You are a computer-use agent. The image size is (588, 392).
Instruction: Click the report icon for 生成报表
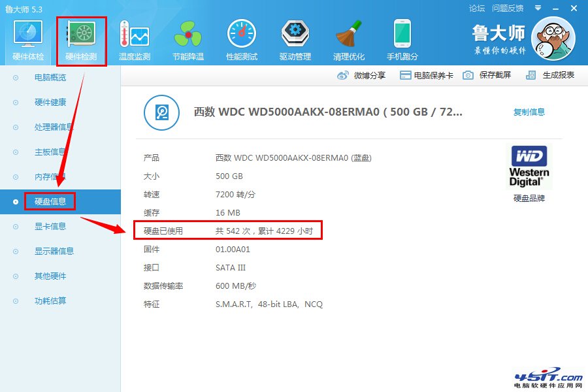click(x=531, y=75)
